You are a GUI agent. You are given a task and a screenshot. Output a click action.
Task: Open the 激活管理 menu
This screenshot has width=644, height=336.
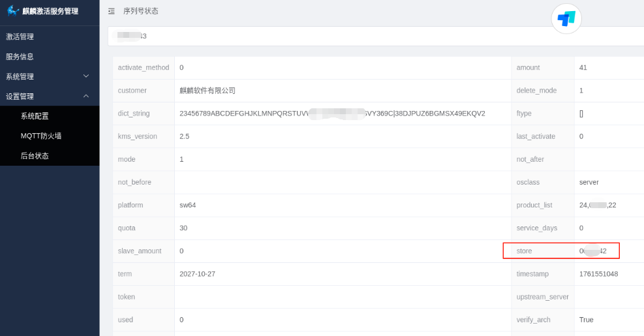tap(20, 37)
